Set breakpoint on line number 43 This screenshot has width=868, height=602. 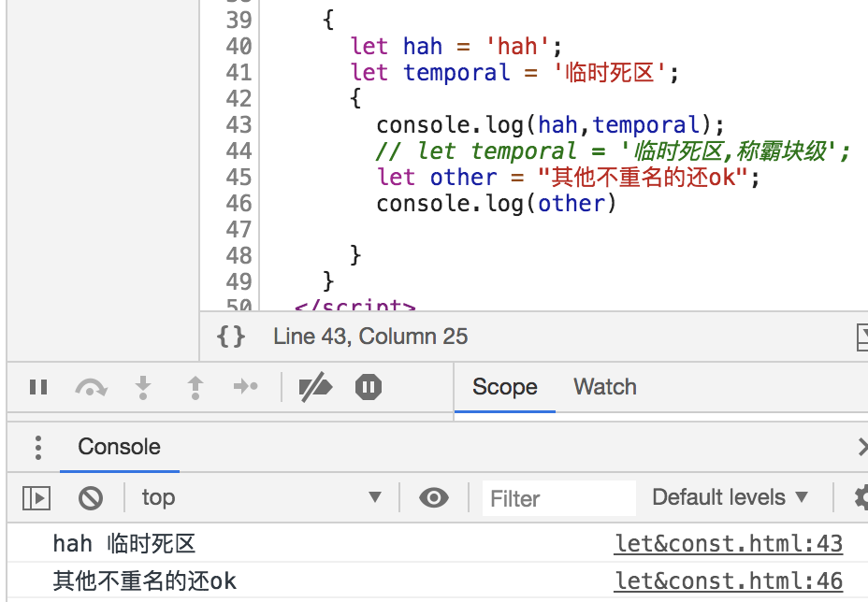coord(239,125)
